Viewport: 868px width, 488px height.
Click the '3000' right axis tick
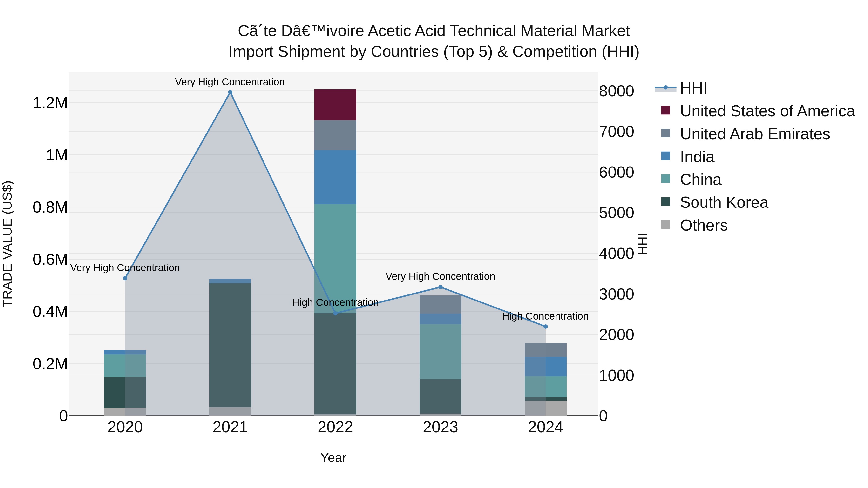(x=617, y=294)
